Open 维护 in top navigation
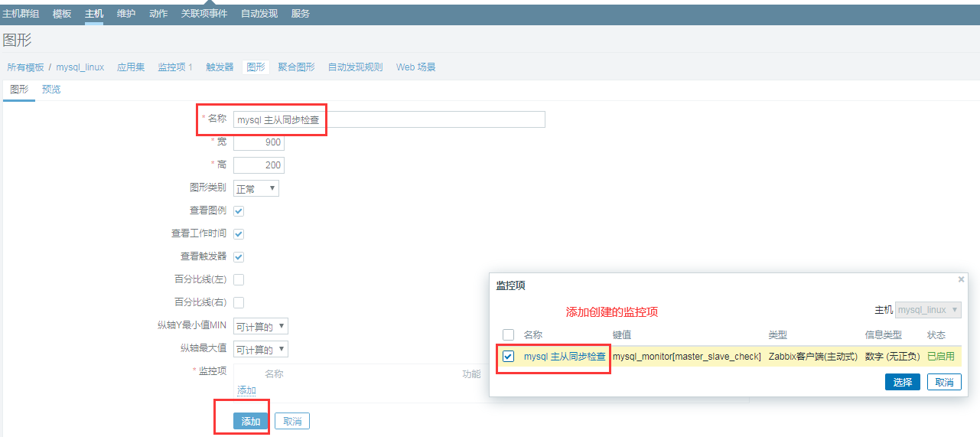This screenshot has width=980, height=437. click(x=126, y=14)
